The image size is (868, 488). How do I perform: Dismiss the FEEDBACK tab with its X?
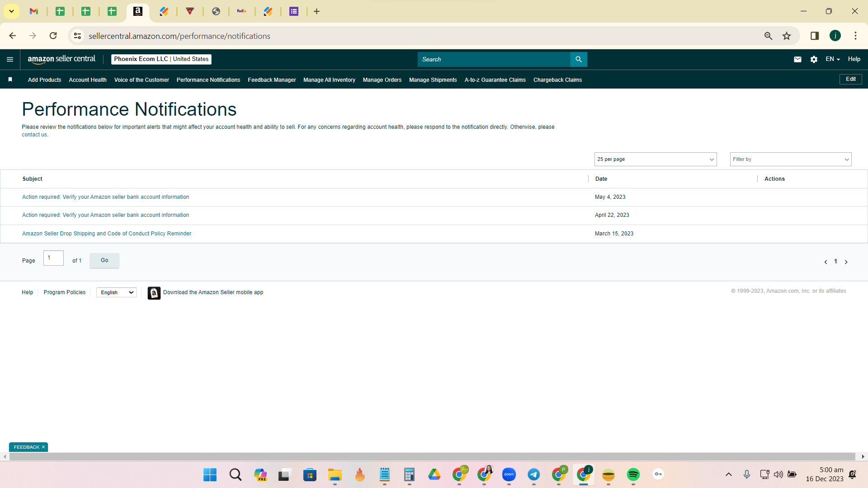coord(43,447)
